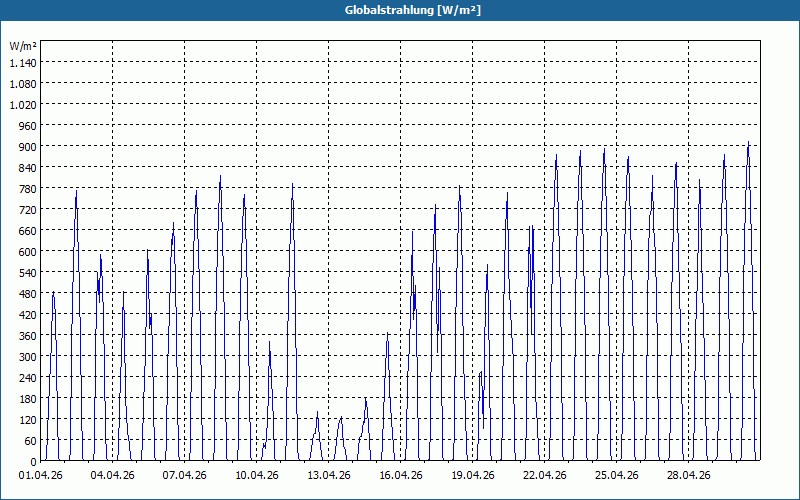Select the 13.04.26 date axis label
Image resolution: width=800 pixels, height=500 pixels.
(x=328, y=475)
